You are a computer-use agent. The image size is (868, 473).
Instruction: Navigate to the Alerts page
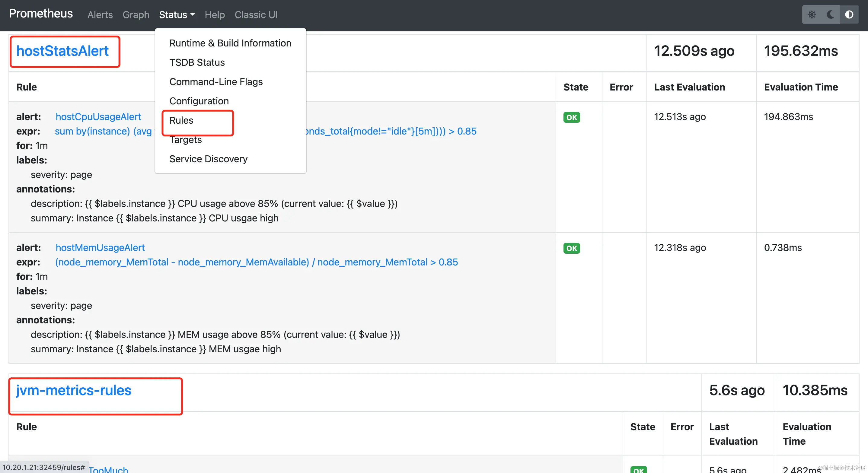100,15
